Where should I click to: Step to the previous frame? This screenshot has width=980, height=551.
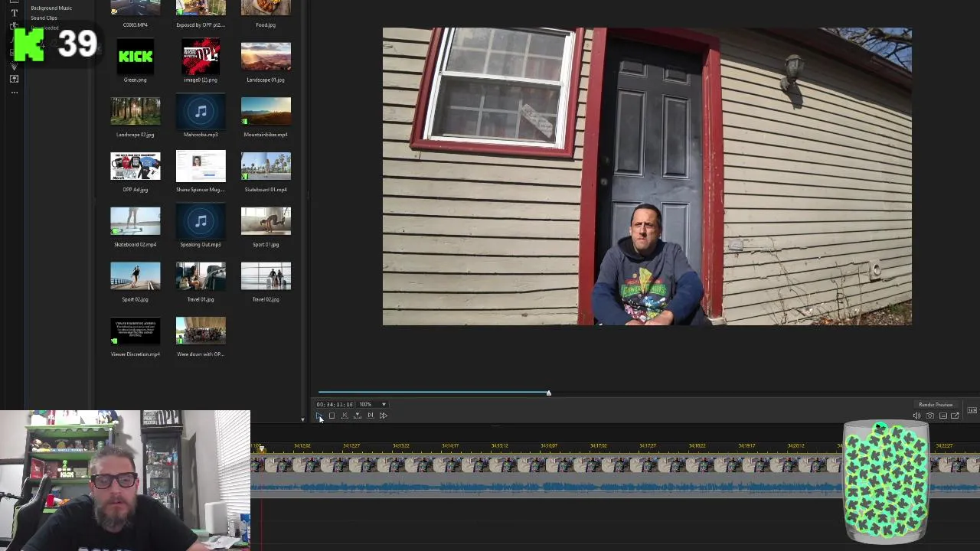tap(345, 416)
